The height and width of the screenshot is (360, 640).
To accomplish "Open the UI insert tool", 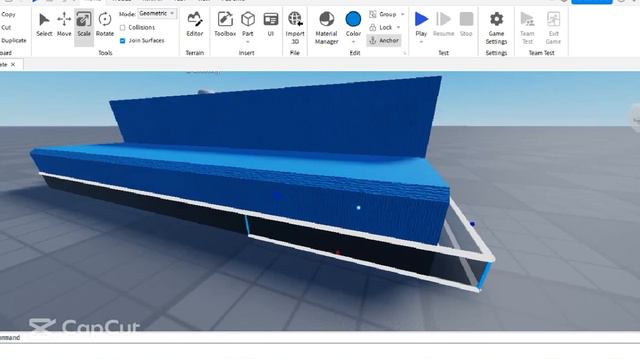I will pos(271,25).
